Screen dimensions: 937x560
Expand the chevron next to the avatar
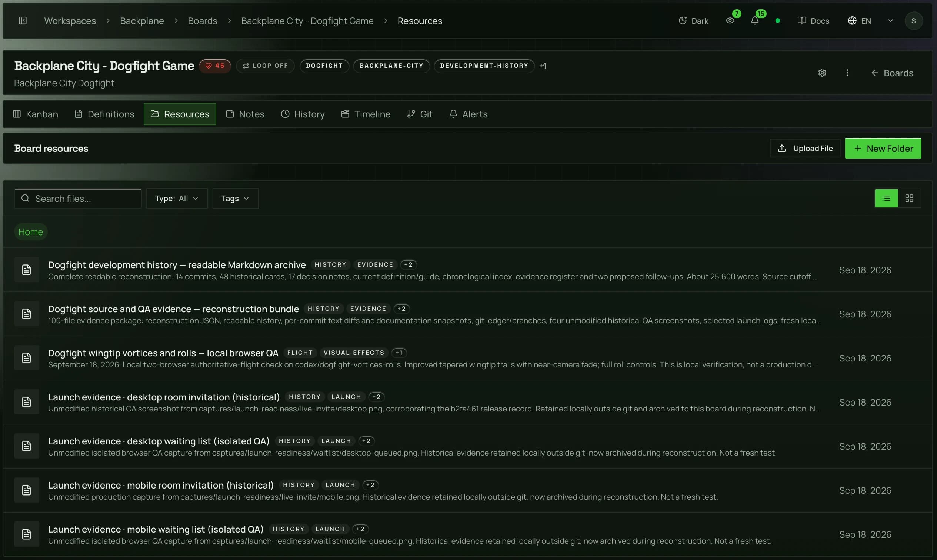890,21
